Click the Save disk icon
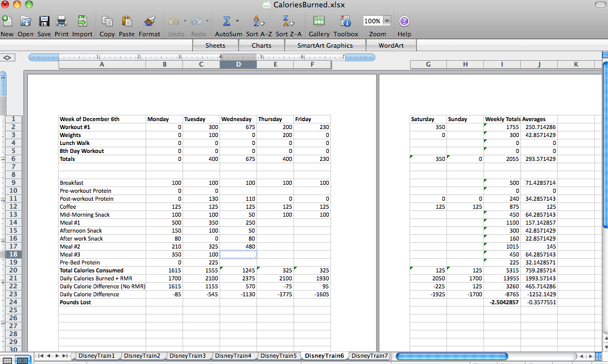Viewport: 608px width, 364px height. coord(44,22)
